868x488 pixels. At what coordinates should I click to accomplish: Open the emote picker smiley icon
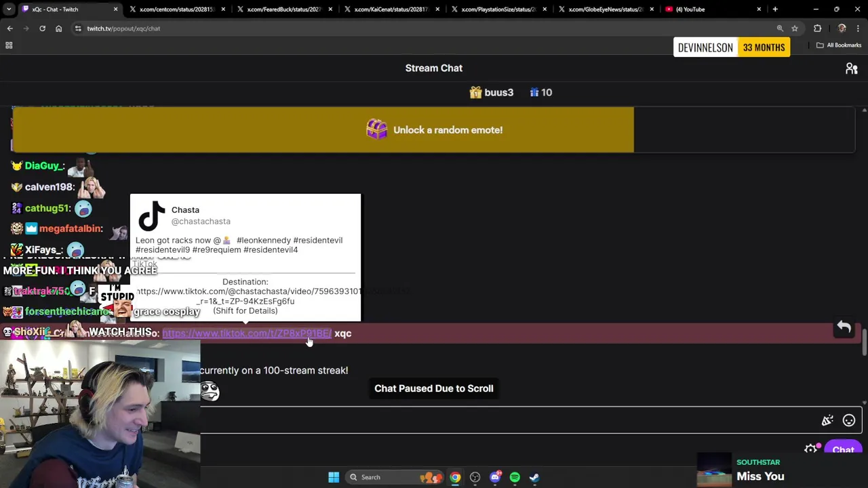[848, 421]
